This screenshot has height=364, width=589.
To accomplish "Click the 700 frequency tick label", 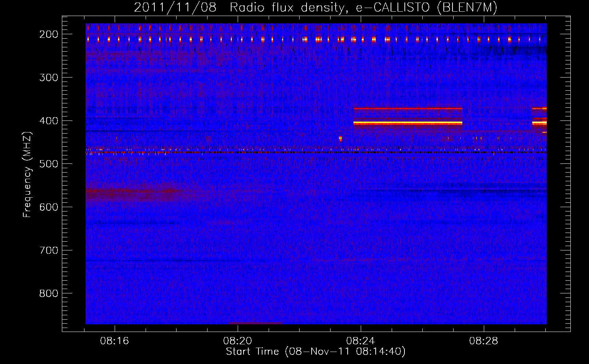I will (49, 250).
